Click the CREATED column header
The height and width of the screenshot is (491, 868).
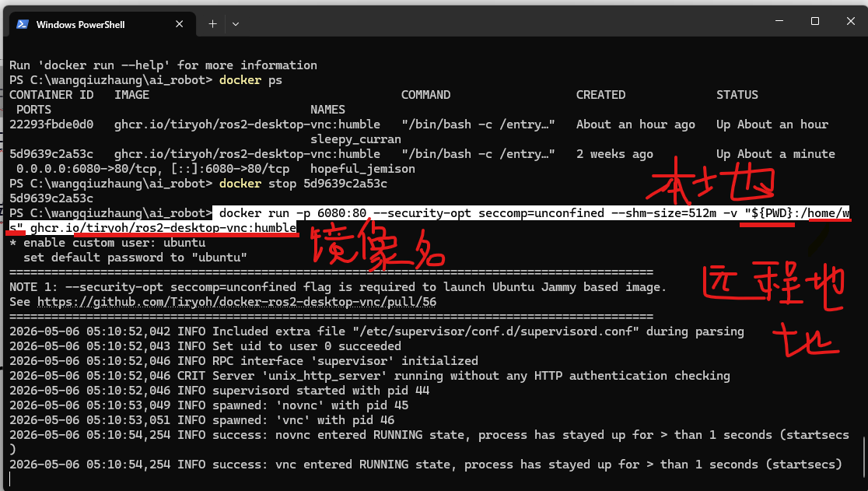[600, 95]
